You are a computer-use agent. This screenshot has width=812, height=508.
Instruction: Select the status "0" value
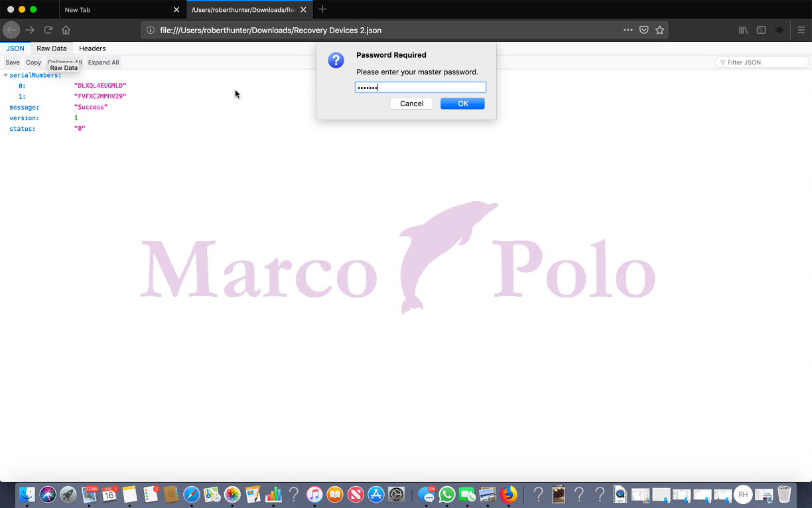[x=80, y=129]
